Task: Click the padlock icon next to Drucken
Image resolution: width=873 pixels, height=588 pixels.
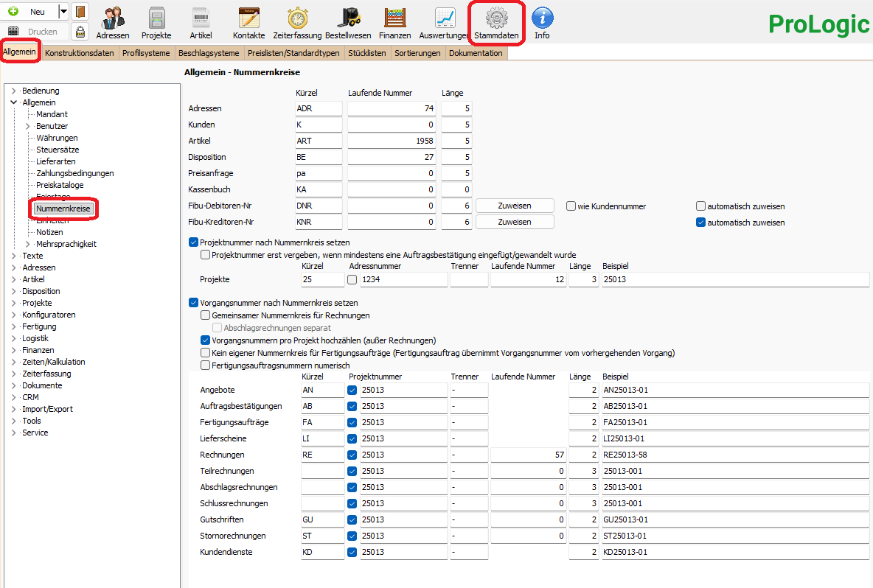Action: (80, 32)
